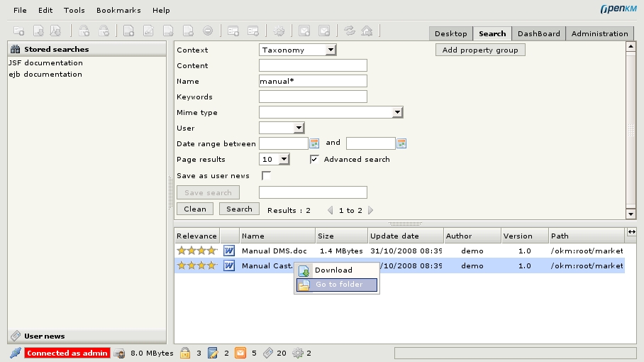Click the lock document toolbar icon
Viewport: 644px width, 362px height.
pos(84,31)
